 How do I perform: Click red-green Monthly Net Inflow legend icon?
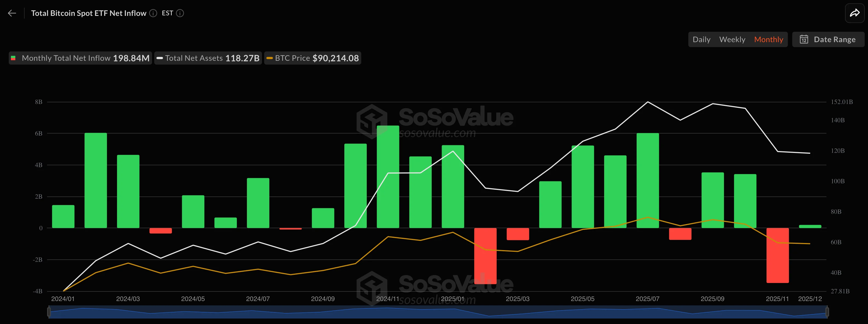pos(13,58)
